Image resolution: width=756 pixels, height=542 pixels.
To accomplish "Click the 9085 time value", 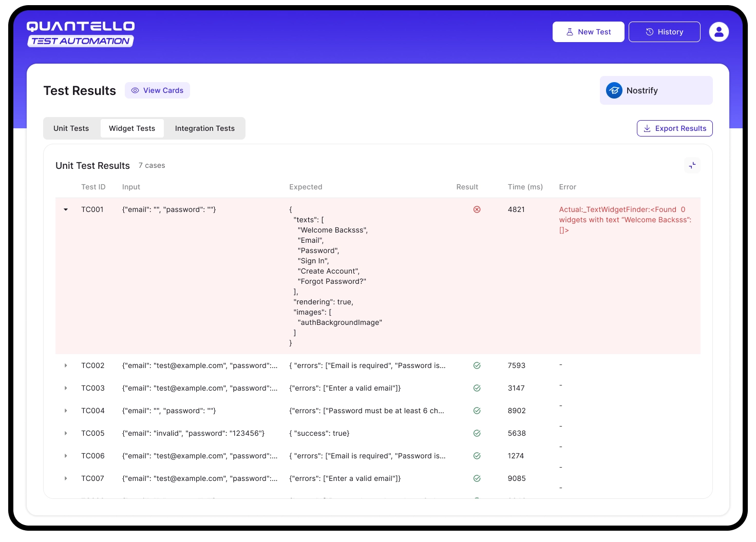I will [517, 478].
